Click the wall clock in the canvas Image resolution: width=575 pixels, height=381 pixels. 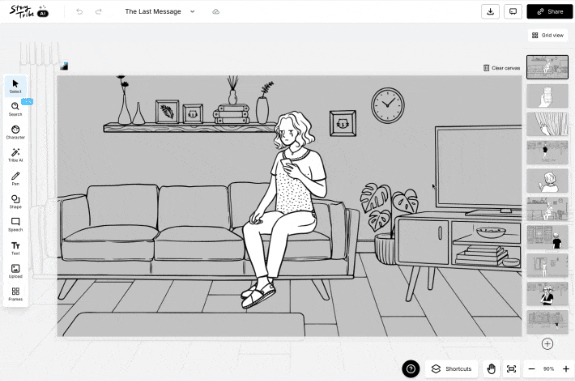(388, 105)
